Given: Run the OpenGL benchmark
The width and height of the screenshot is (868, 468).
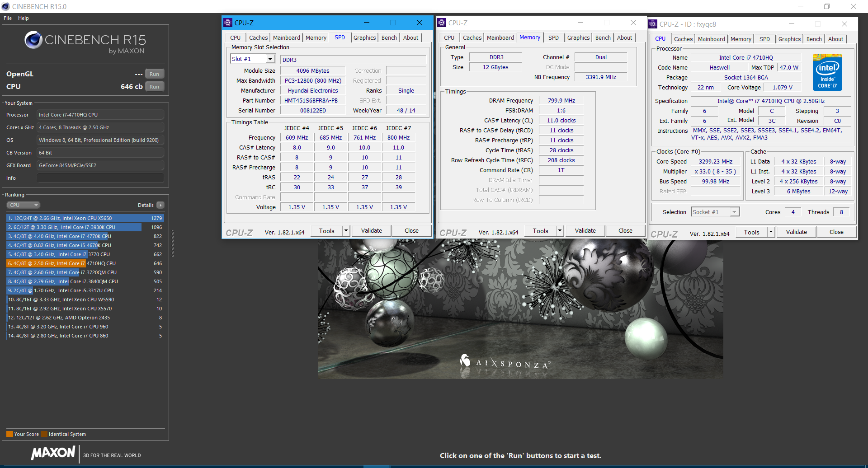Looking at the screenshot, I should point(155,74).
